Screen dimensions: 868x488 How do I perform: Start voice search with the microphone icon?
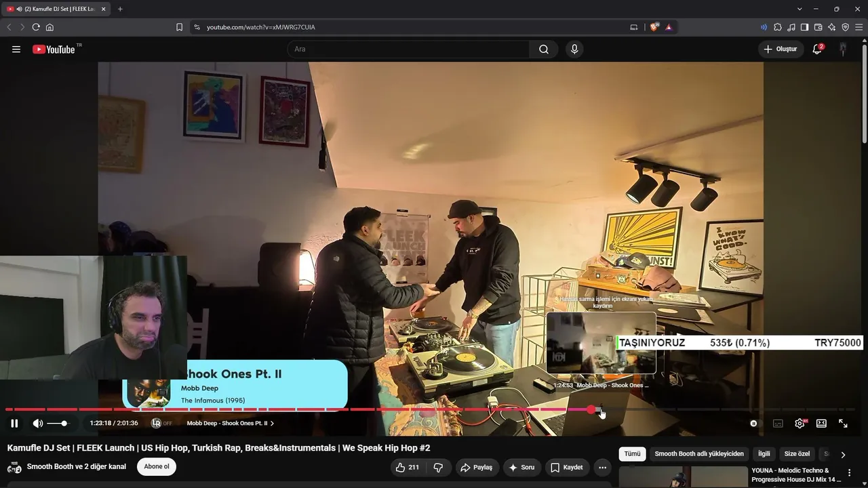point(574,49)
